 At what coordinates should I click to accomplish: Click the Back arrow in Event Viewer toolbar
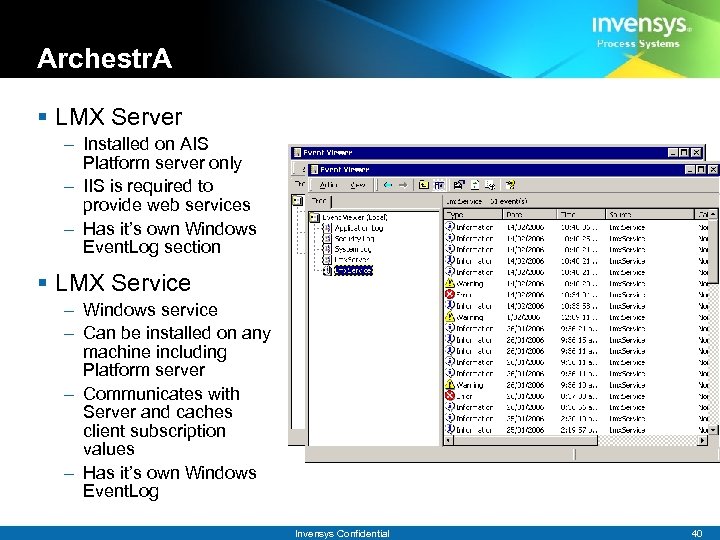tap(388, 185)
